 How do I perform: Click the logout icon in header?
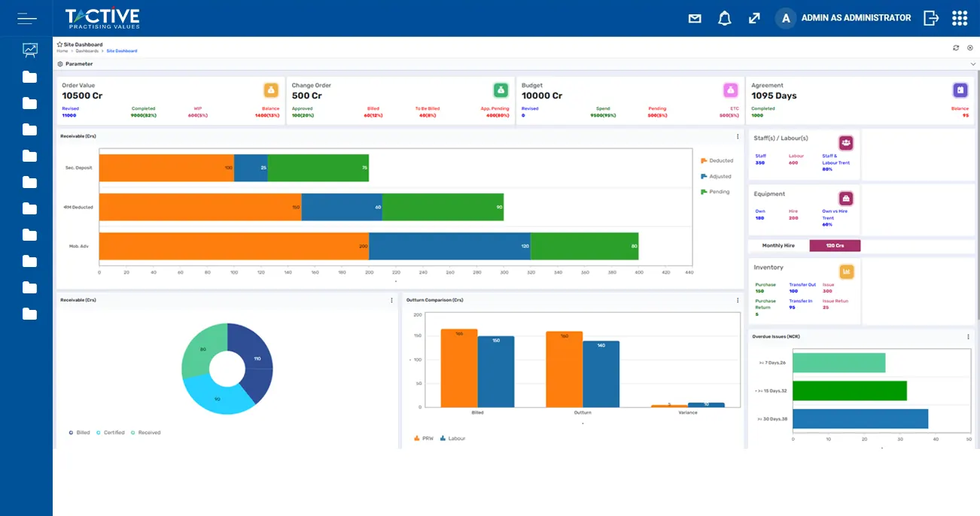[931, 18]
